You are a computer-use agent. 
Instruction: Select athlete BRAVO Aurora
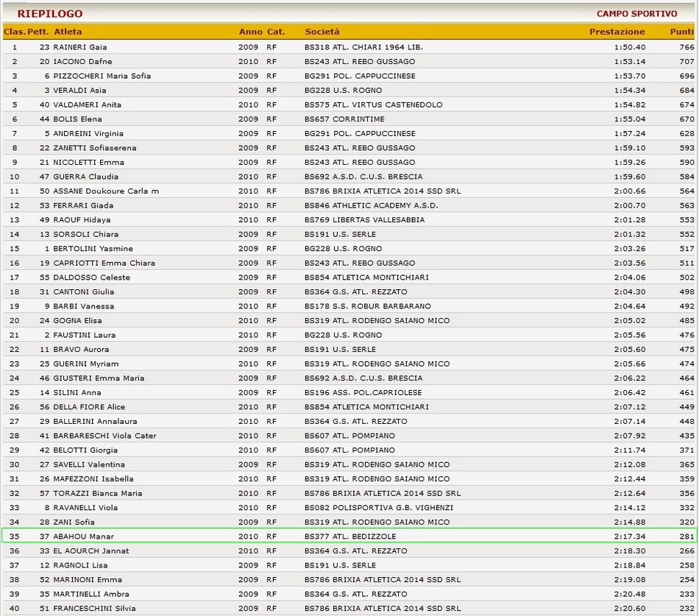coord(81,350)
